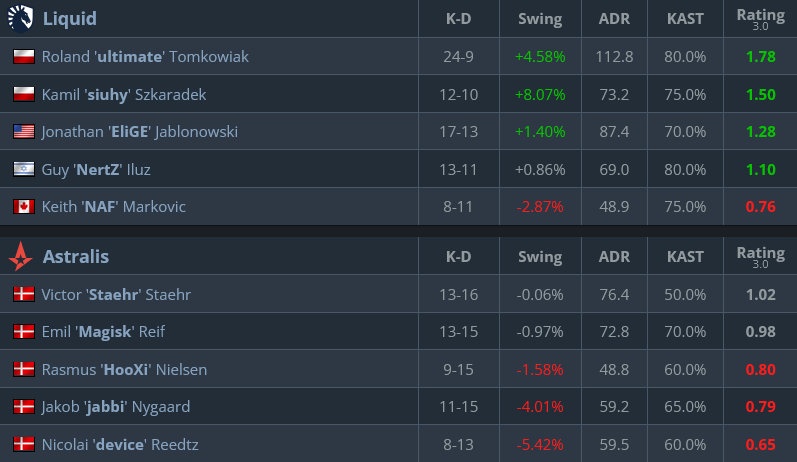This screenshot has width=797, height=462.
Task: Click the Polish flag beside ultimate
Action: click(x=23, y=57)
